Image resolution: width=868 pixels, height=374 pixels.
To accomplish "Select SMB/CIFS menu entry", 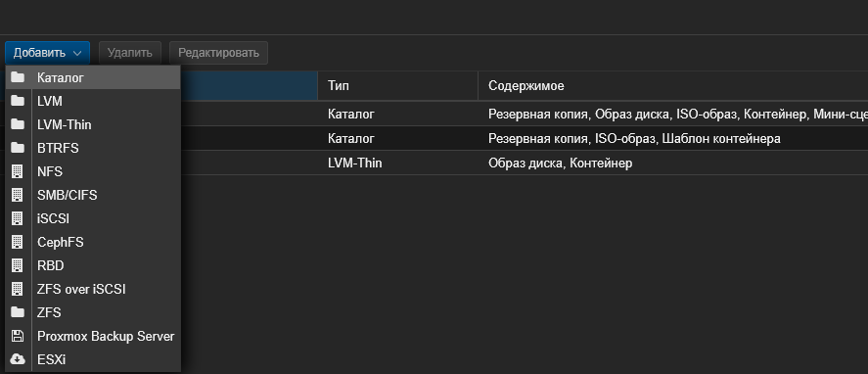I will pyautogui.click(x=93, y=195).
